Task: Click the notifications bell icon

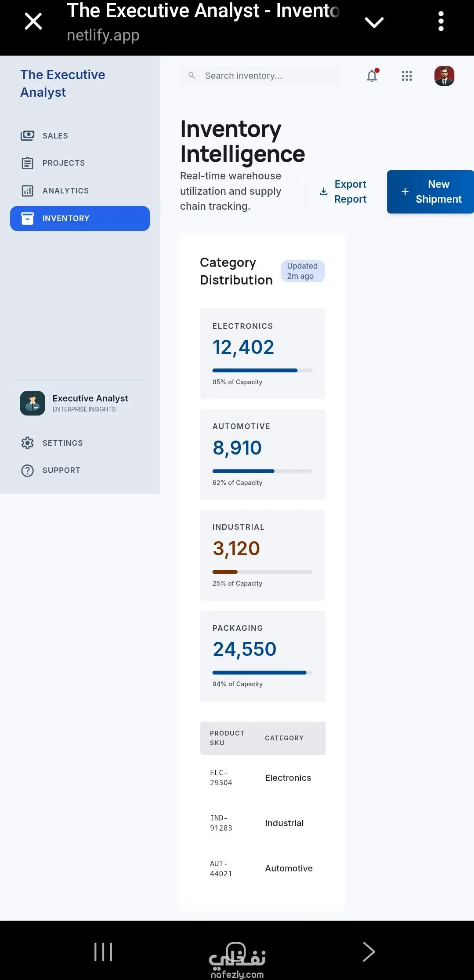Action: [x=372, y=76]
